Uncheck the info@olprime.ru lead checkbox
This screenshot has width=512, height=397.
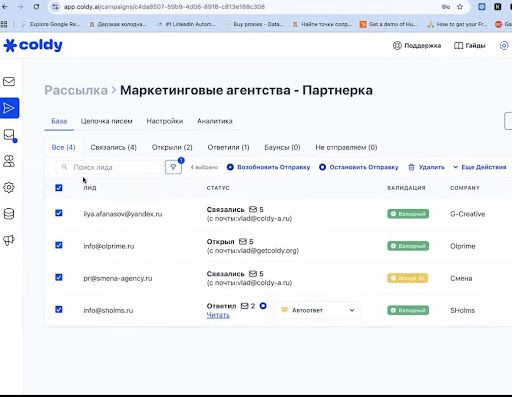tap(59, 245)
